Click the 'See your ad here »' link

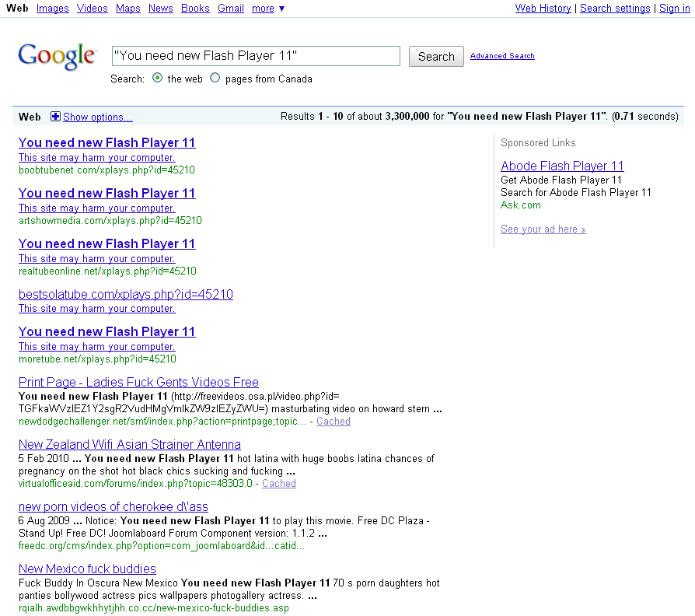tap(543, 229)
